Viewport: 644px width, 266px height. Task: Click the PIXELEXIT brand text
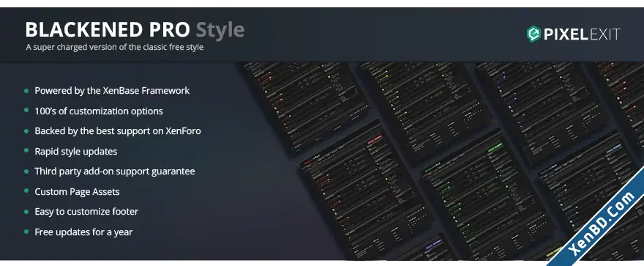click(x=582, y=34)
